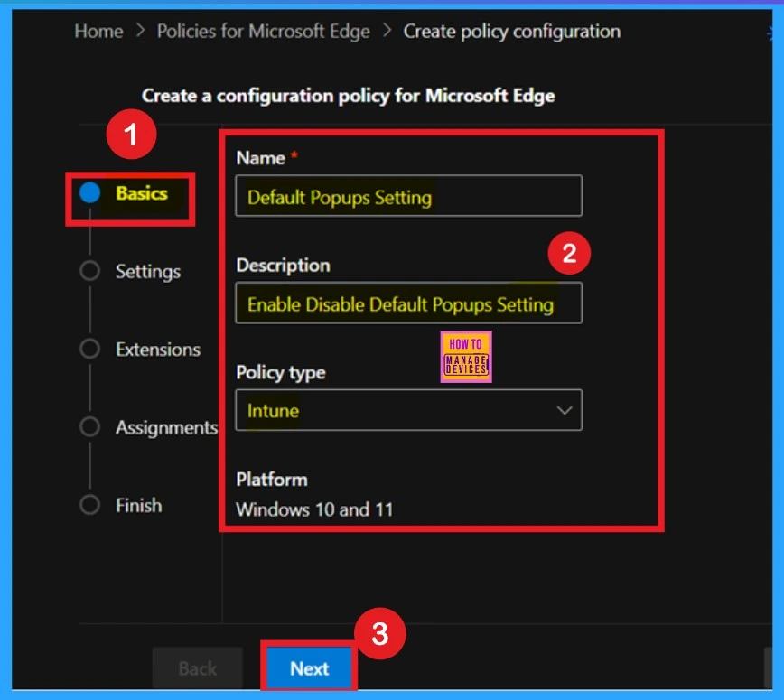Screen dimensions: 784x700
Task: Click the Platform label
Action: point(272,480)
